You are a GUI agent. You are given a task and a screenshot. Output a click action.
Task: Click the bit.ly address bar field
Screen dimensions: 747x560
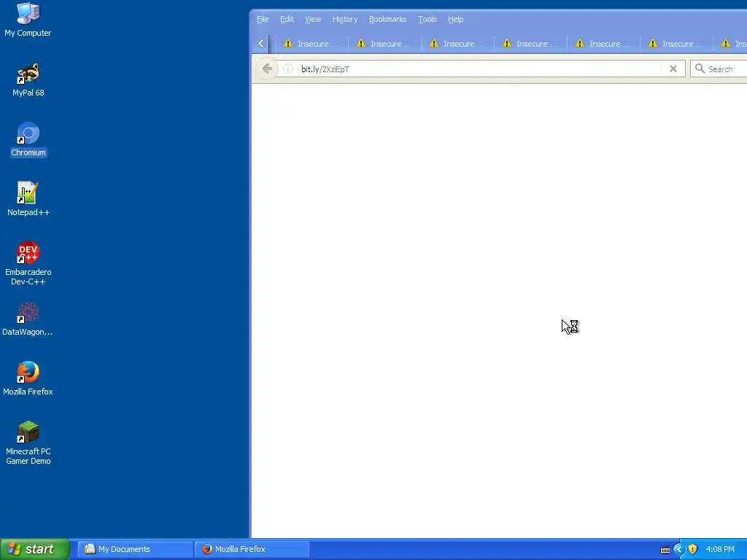479,69
